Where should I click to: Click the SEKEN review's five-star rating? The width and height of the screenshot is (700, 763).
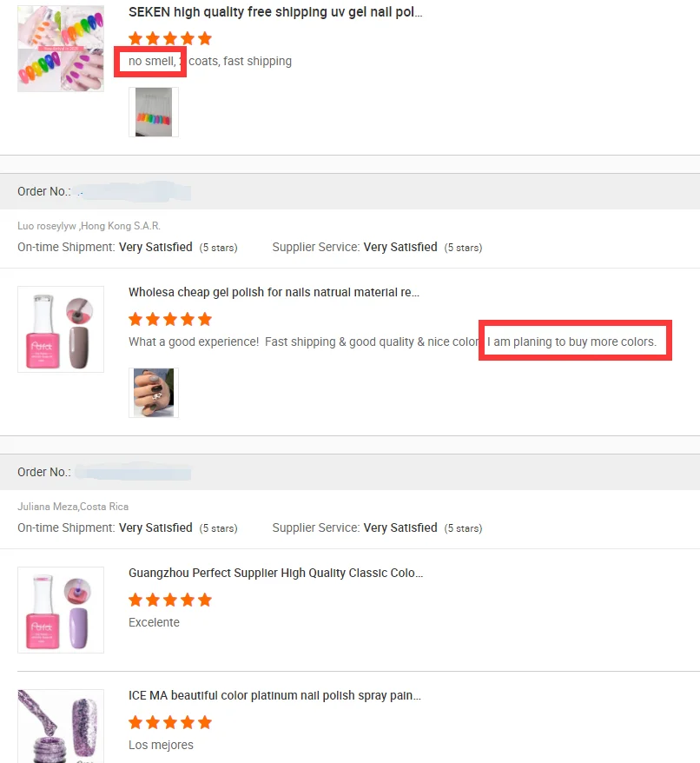(x=170, y=38)
